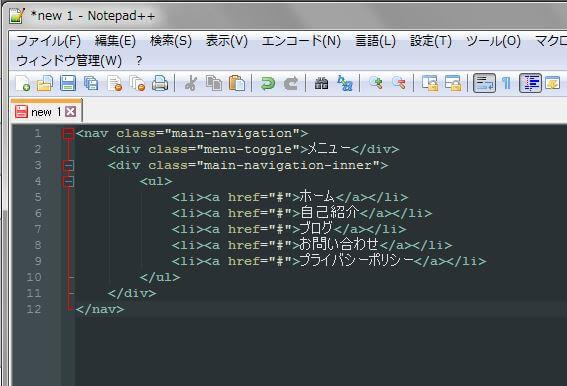Open a file using folder icon
The image size is (567, 386).
tap(45, 83)
